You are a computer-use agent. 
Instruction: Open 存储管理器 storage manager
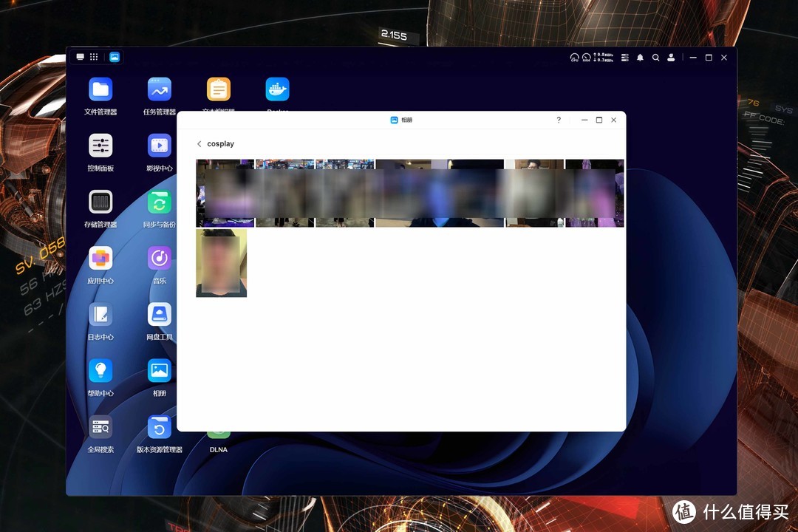[100, 202]
